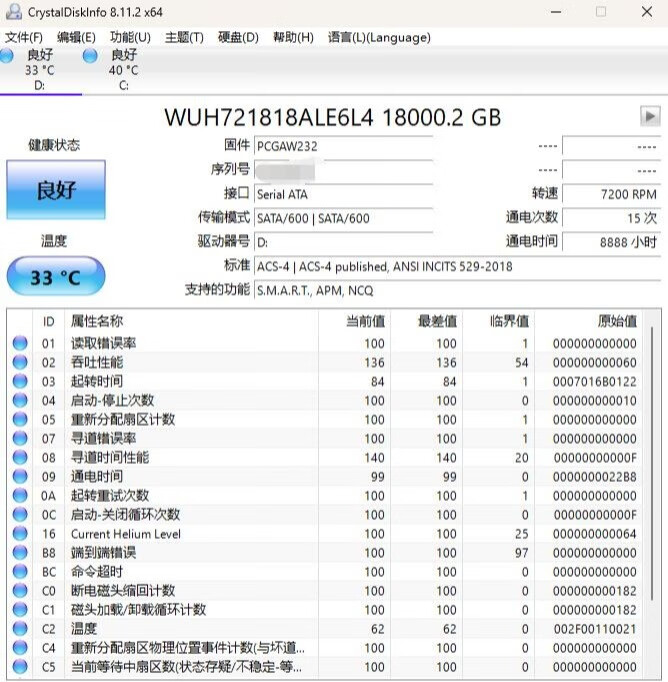Click the status orb for attribute 02 吞吐性能

pyautogui.click(x=20, y=362)
